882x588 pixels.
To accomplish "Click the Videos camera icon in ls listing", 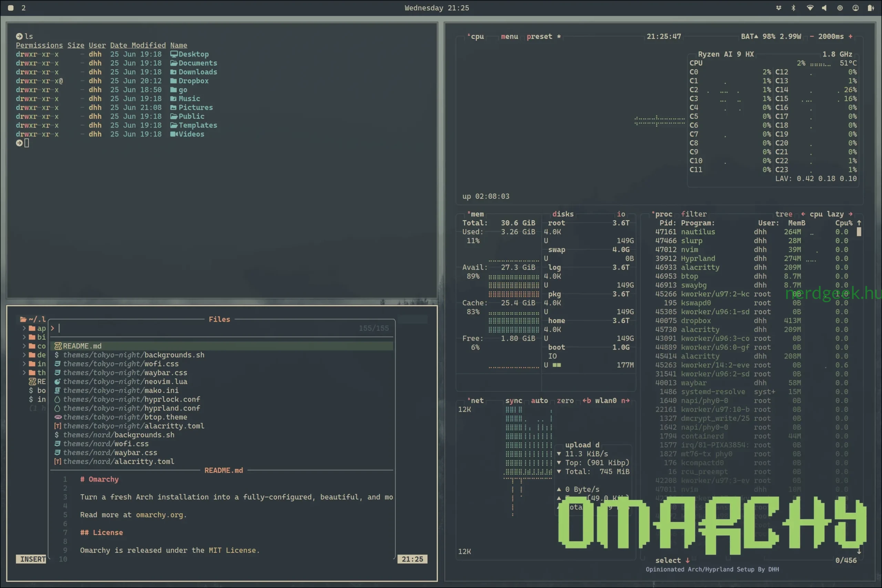I will click(x=174, y=134).
